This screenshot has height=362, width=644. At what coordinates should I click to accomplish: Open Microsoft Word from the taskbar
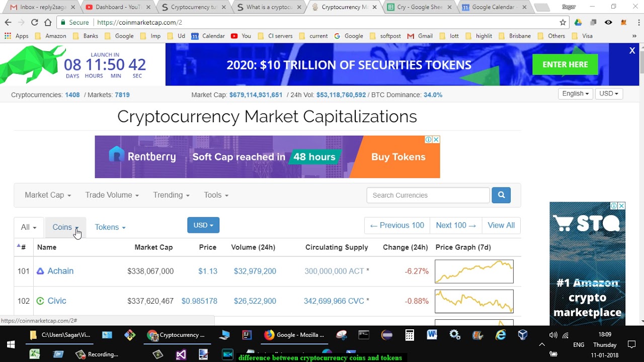(x=432, y=335)
